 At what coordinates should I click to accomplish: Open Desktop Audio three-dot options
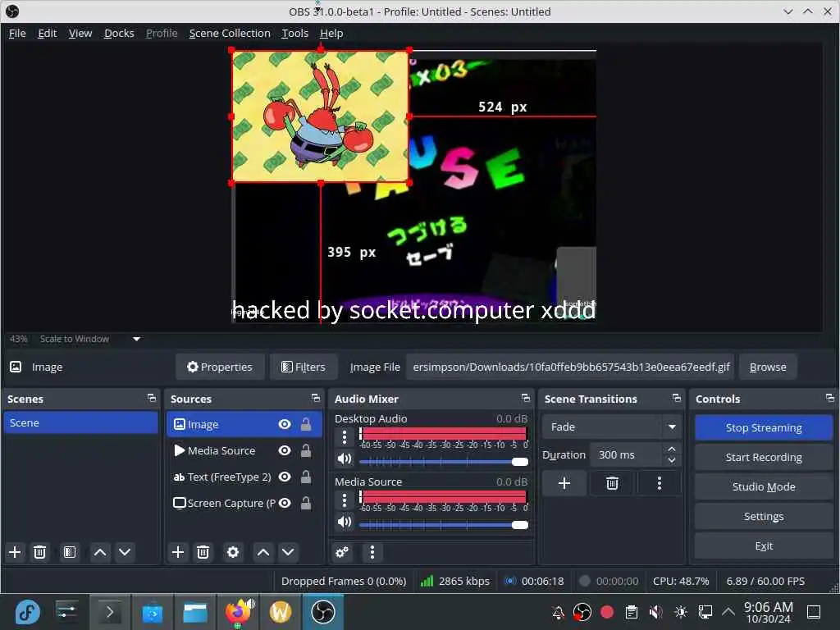click(345, 438)
